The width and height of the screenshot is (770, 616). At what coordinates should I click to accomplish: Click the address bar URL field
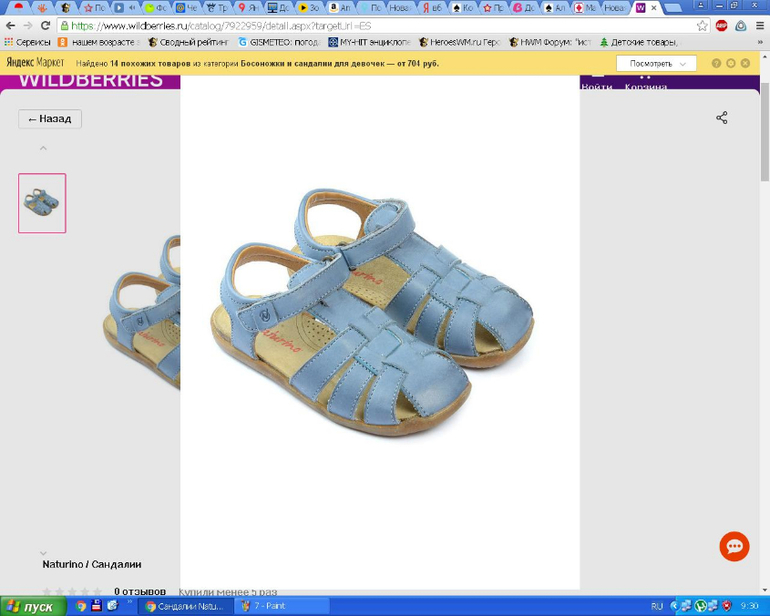click(x=380, y=26)
